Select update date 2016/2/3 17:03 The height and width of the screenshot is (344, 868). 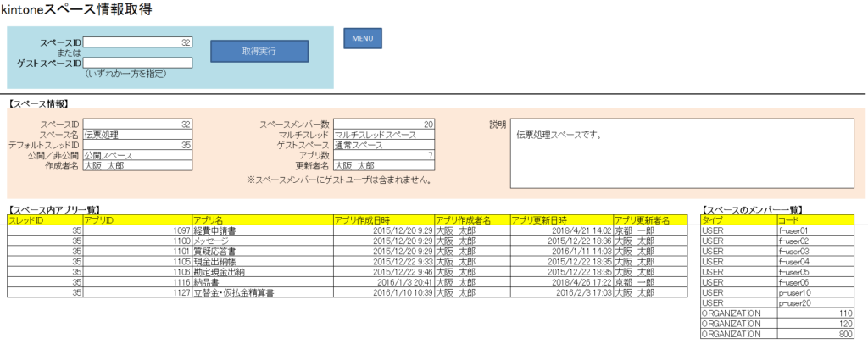562,292
